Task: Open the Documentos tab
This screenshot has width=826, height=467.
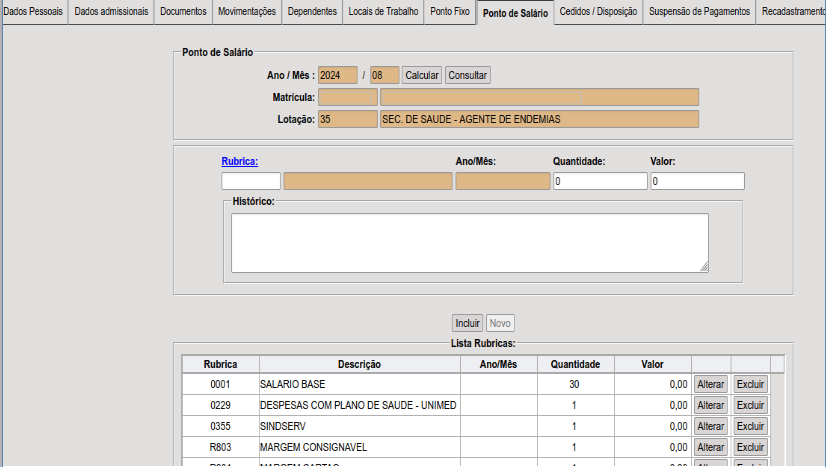Action: point(183,12)
